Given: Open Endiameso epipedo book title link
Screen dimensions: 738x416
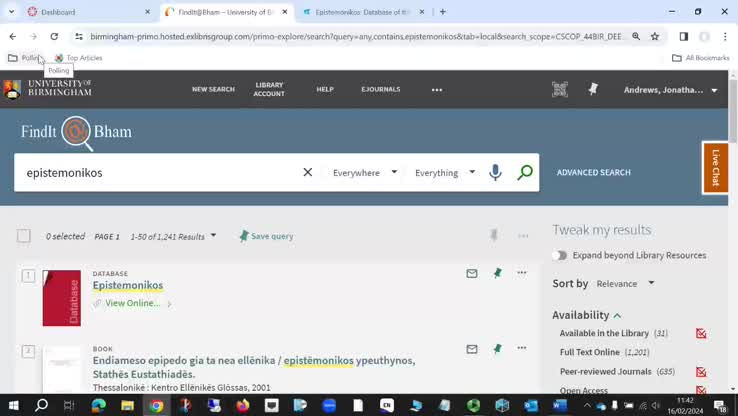Looking at the screenshot, I should [x=254, y=367].
